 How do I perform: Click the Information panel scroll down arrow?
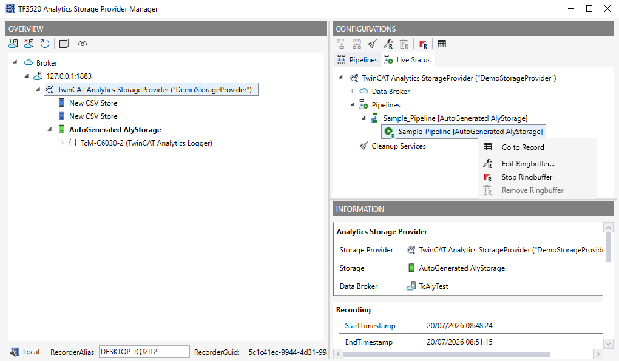tap(608, 343)
